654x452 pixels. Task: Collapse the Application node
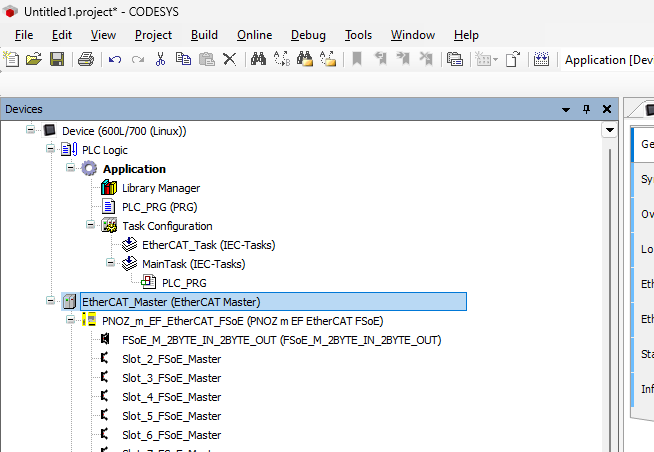tap(70, 168)
